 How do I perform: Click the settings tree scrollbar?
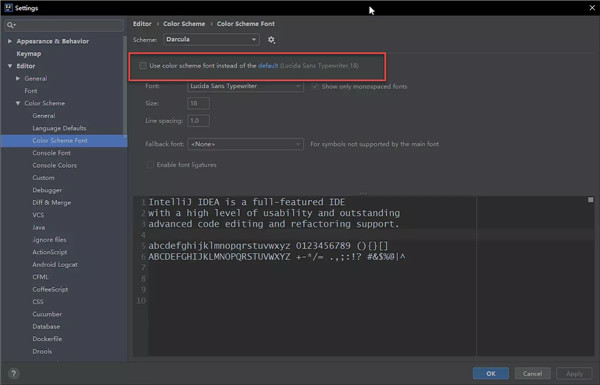click(x=125, y=86)
